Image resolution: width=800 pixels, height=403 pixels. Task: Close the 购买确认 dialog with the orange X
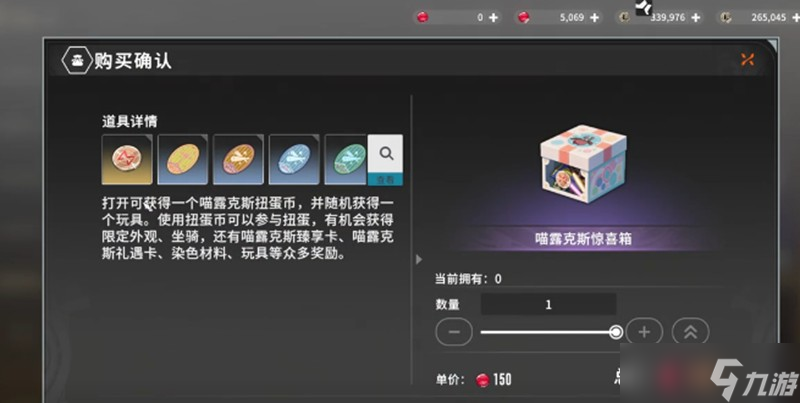(747, 60)
